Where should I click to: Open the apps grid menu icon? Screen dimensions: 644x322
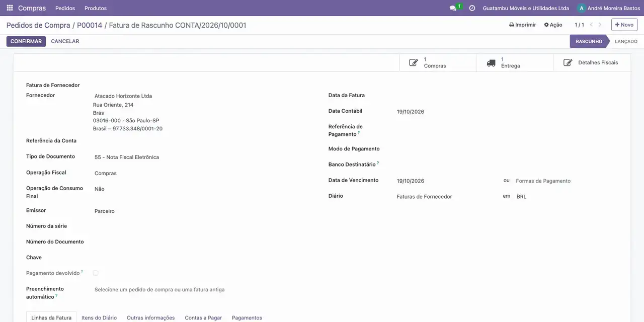pyautogui.click(x=10, y=8)
